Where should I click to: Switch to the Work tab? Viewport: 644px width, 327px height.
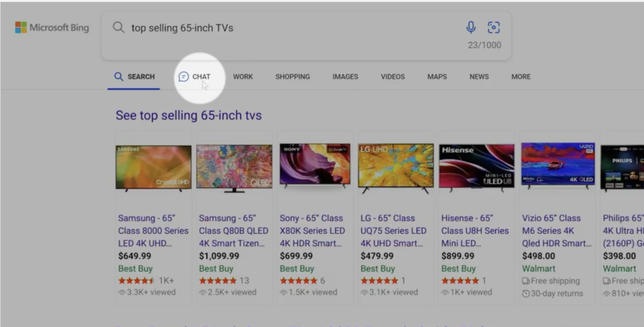(x=243, y=77)
